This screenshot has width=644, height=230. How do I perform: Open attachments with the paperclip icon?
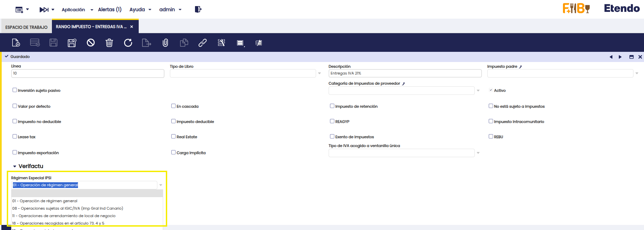coord(165,43)
